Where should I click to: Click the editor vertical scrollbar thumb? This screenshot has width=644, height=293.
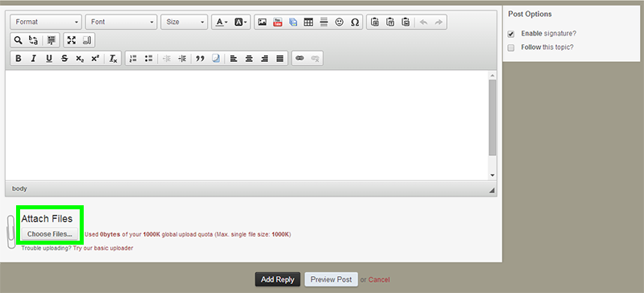(x=493, y=118)
